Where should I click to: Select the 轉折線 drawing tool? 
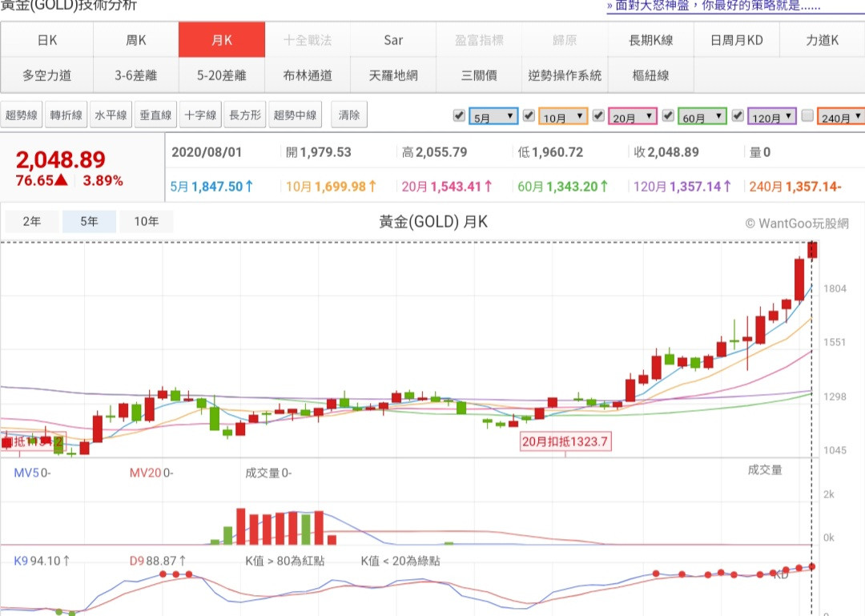[66, 115]
